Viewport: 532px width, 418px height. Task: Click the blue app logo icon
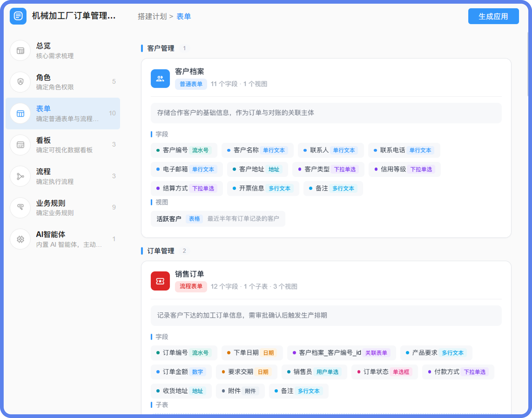tap(18, 16)
